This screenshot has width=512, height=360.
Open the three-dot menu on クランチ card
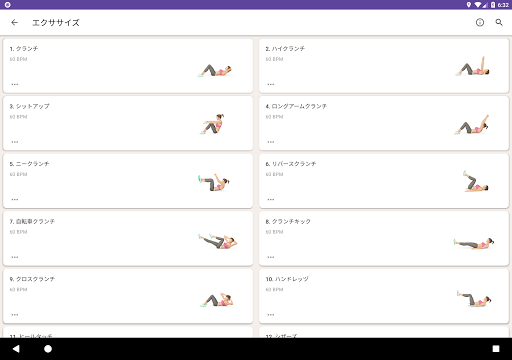click(15, 84)
